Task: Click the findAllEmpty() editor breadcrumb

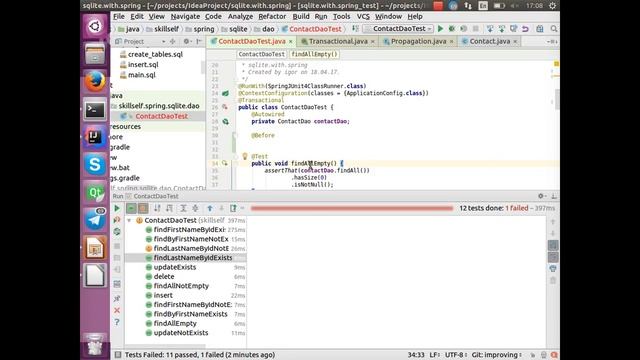Action: (314, 54)
